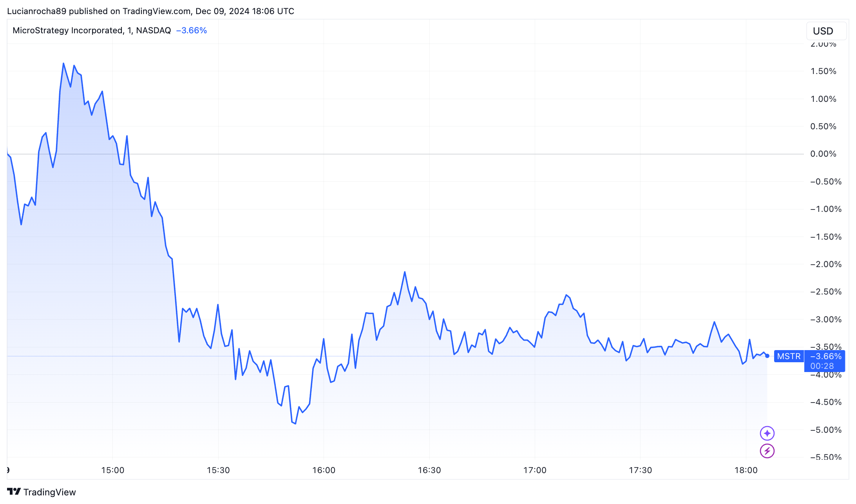Click the TradingView logo icon
The height and width of the screenshot is (504, 856).
coord(14,491)
